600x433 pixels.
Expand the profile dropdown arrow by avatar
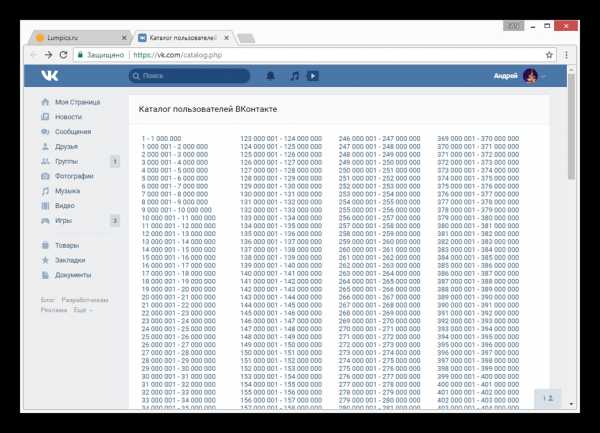(x=543, y=77)
